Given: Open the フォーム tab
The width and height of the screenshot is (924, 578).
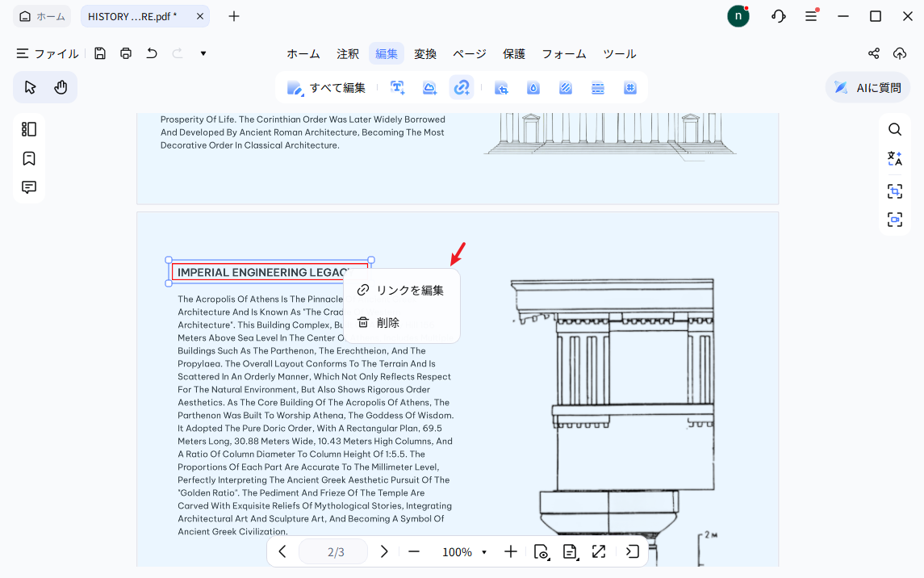Looking at the screenshot, I should point(564,53).
